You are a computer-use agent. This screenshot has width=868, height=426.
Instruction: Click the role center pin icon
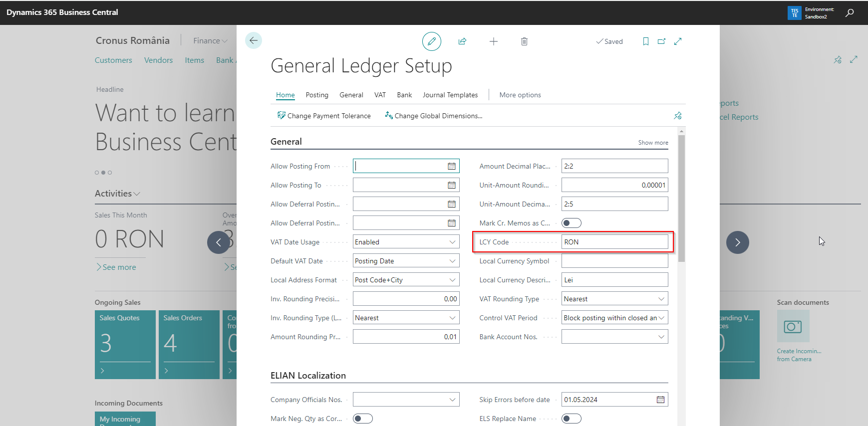pos(838,60)
